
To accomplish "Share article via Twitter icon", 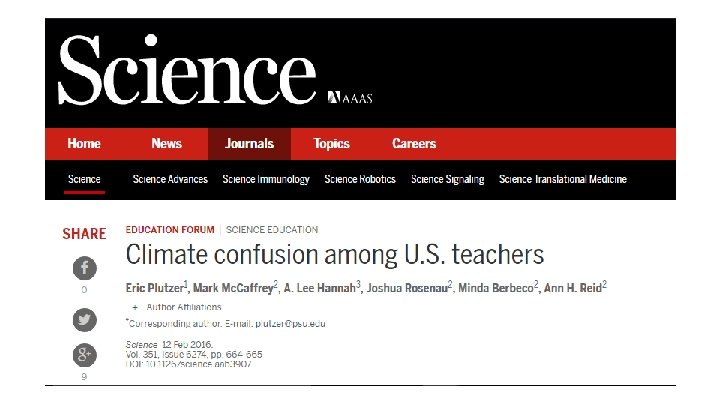I will 84,320.
